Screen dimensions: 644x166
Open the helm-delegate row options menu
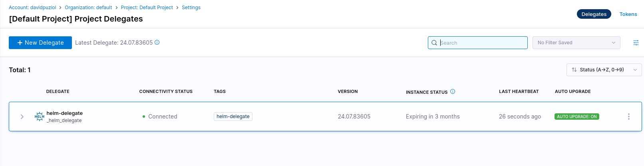[x=628, y=117]
